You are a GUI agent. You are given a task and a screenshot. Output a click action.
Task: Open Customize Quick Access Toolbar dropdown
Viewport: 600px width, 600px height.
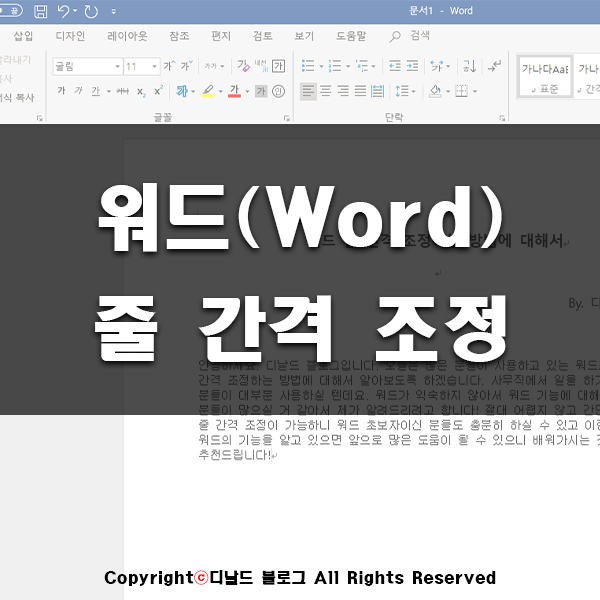[x=114, y=12]
